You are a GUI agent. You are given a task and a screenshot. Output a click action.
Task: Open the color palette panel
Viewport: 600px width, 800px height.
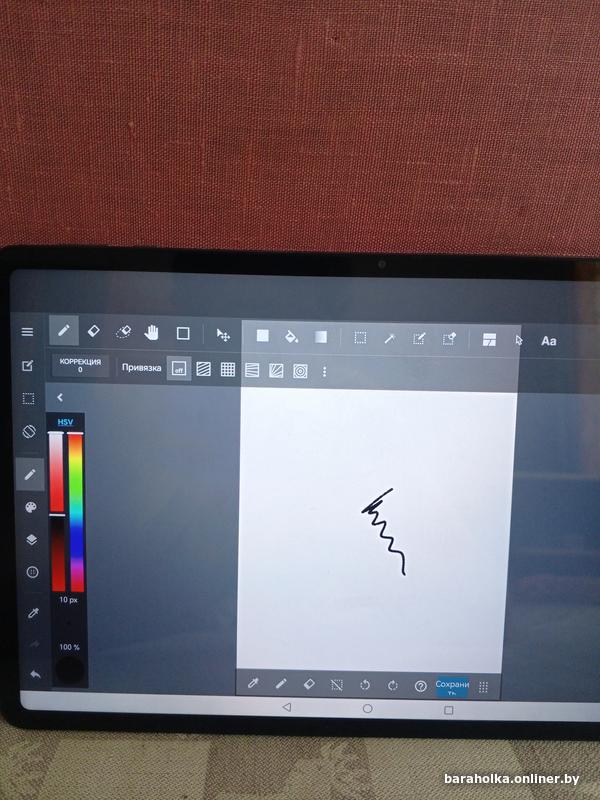pyautogui.click(x=31, y=507)
